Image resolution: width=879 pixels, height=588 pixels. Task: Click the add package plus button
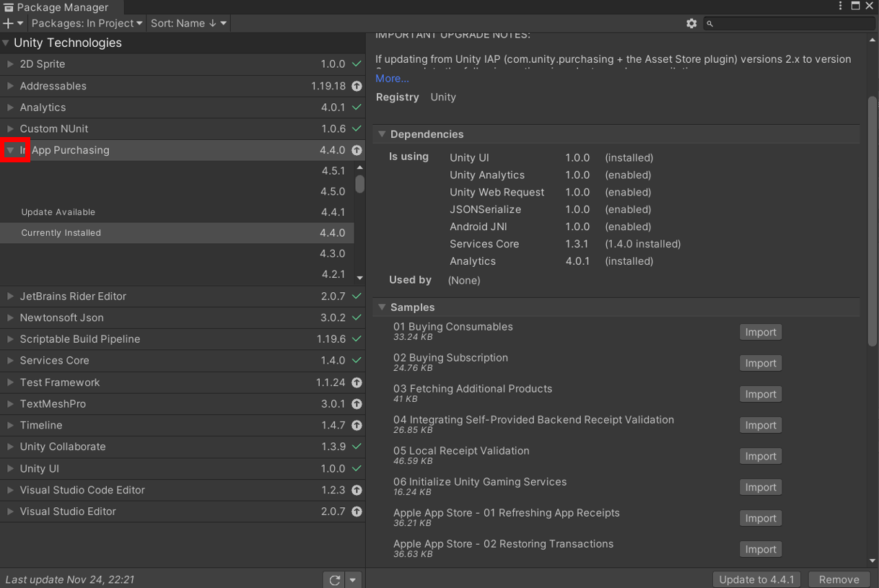8,23
